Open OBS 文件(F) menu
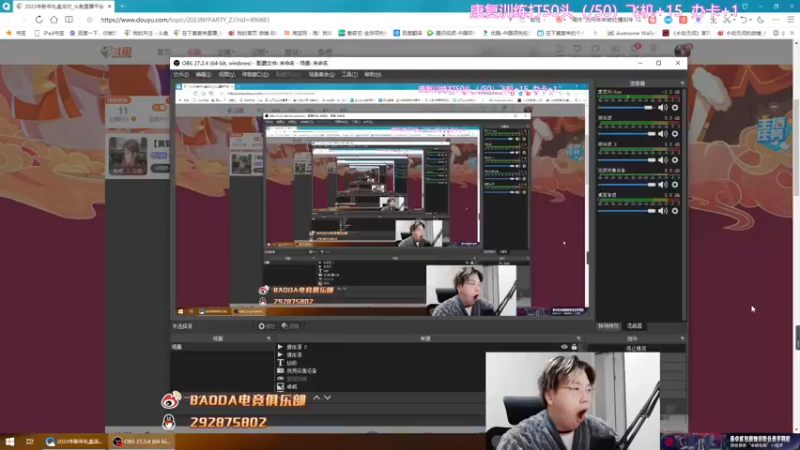 pyautogui.click(x=181, y=74)
